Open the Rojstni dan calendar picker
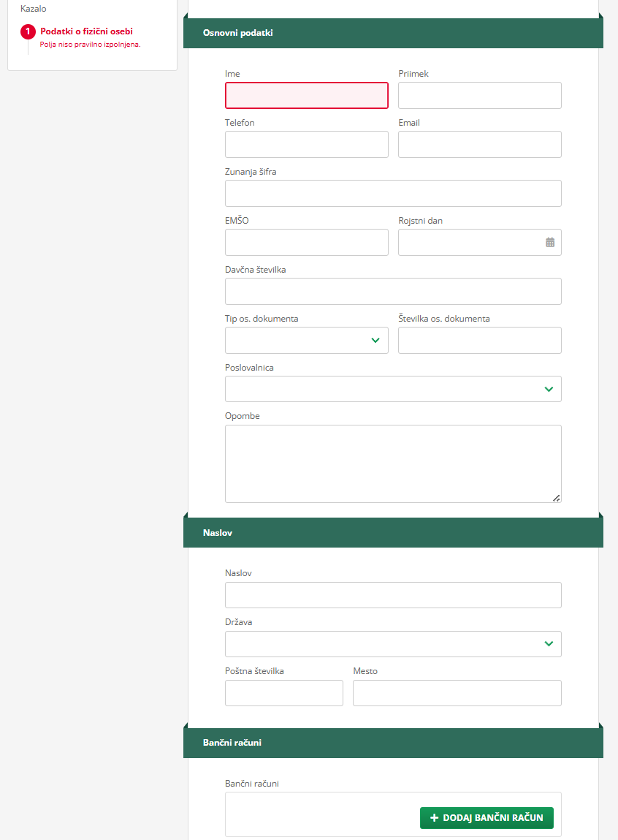The height and width of the screenshot is (840, 618). 550,243
